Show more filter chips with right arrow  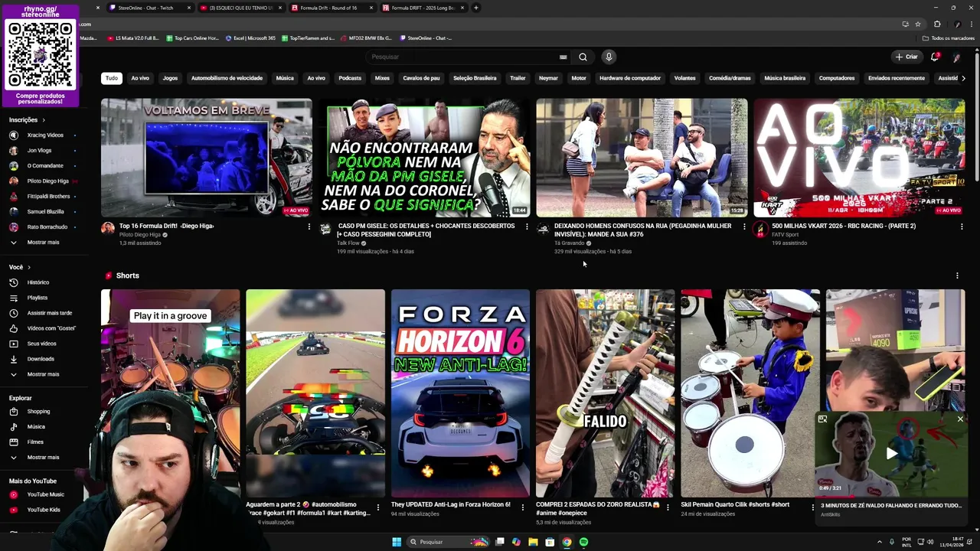click(963, 78)
